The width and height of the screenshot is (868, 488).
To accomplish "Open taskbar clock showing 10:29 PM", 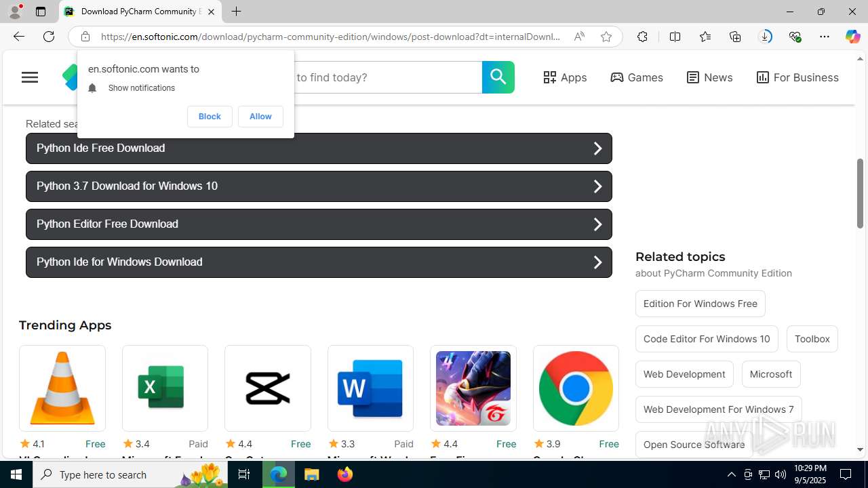I will (x=810, y=474).
